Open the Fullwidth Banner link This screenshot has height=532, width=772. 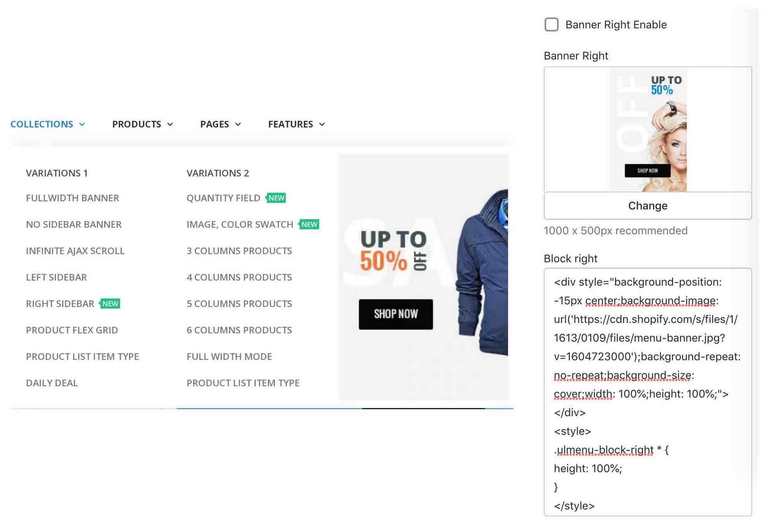(72, 198)
